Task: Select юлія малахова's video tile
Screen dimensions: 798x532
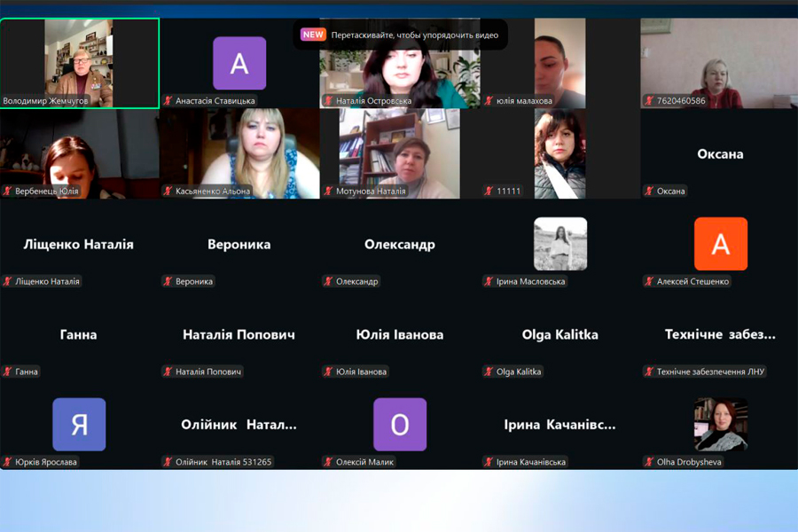Action: click(559, 63)
